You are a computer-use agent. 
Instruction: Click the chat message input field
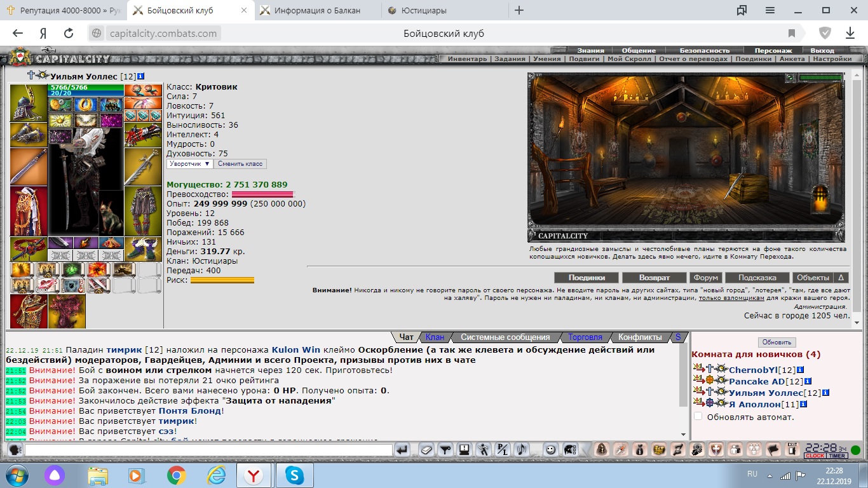pos(208,450)
